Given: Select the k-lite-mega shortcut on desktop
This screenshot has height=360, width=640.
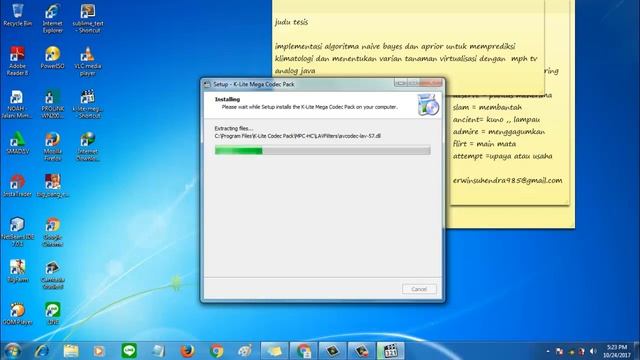Looking at the screenshot, I should point(88,104).
